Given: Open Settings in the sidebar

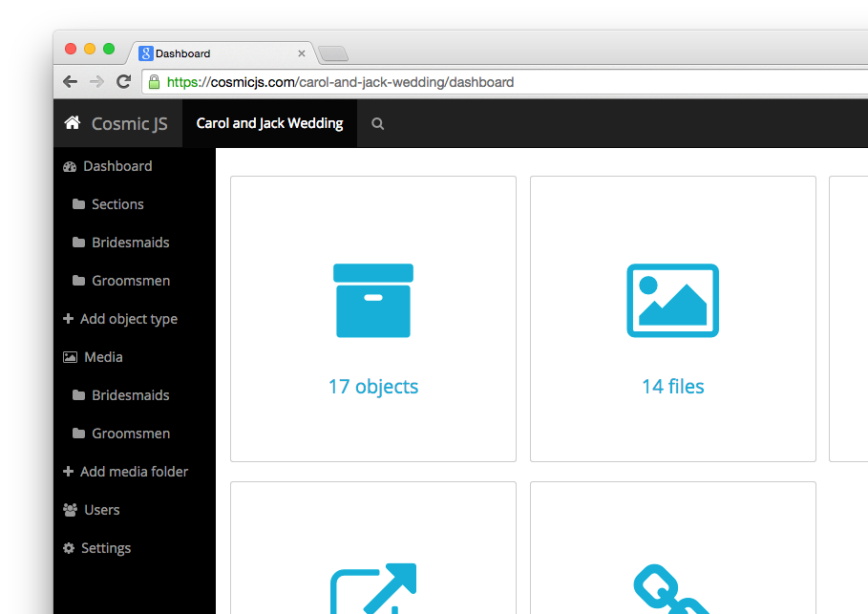Looking at the screenshot, I should click(106, 548).
